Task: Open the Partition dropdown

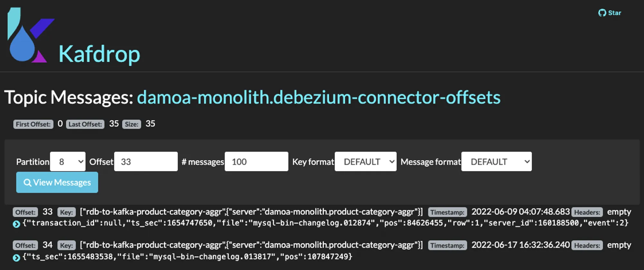Action: click(x=68, y=161)
